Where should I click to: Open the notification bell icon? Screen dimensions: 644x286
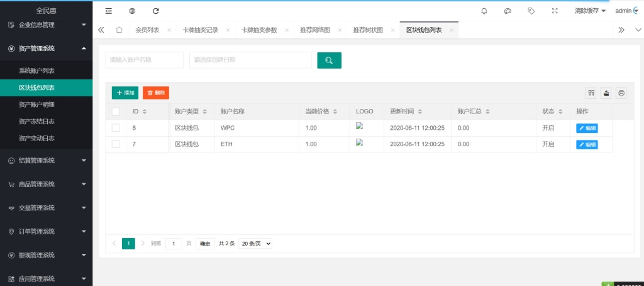484,11
